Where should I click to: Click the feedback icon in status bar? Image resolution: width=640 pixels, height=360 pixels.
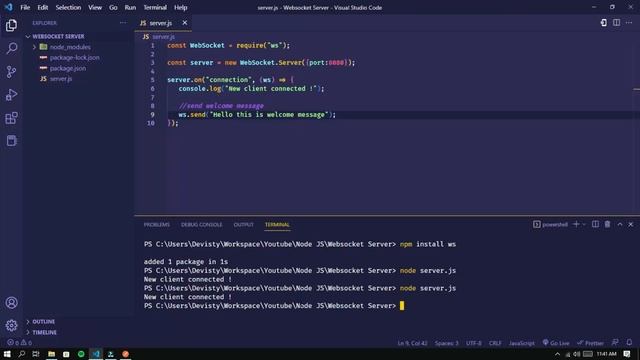[x=615, y=343]
